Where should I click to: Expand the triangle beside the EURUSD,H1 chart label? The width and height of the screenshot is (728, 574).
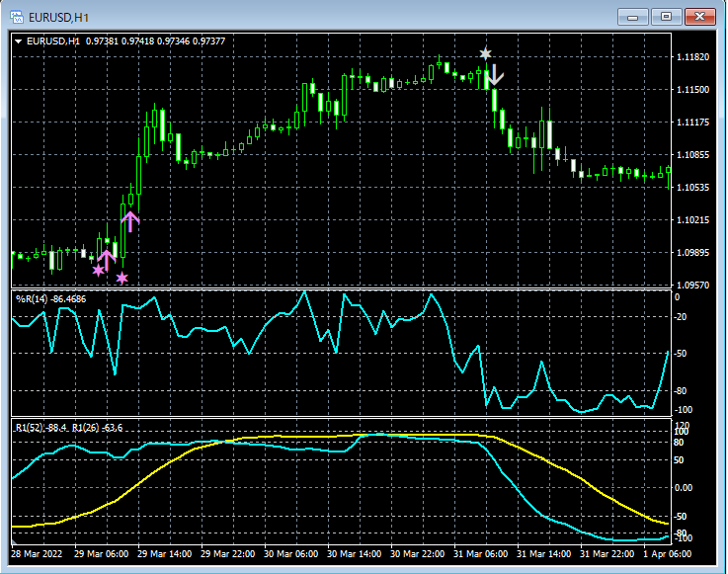(18, 41)
